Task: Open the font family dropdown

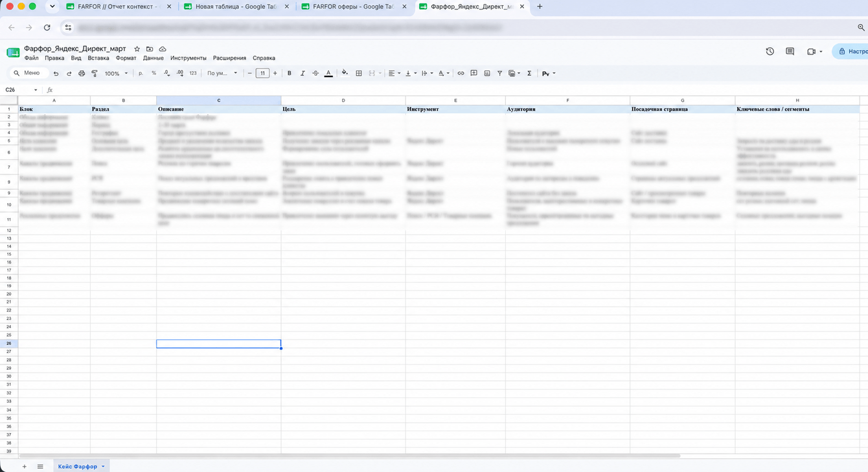Action: (x=222, y=73)
